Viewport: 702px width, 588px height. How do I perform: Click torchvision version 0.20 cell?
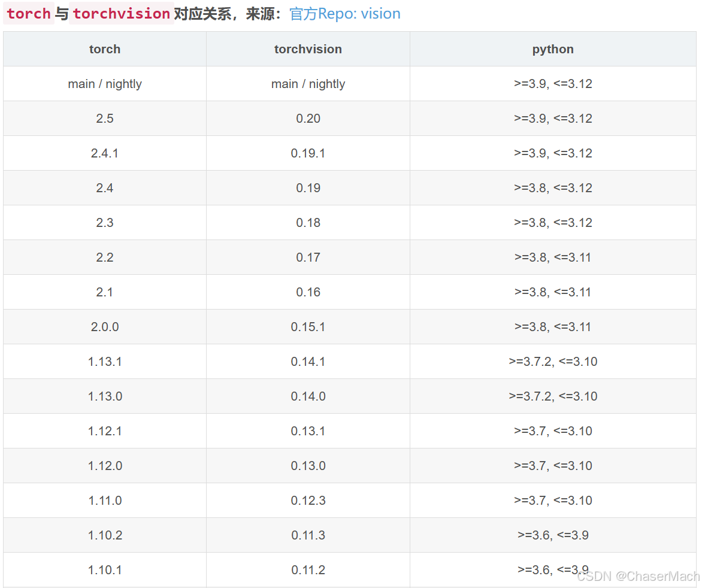308,119
